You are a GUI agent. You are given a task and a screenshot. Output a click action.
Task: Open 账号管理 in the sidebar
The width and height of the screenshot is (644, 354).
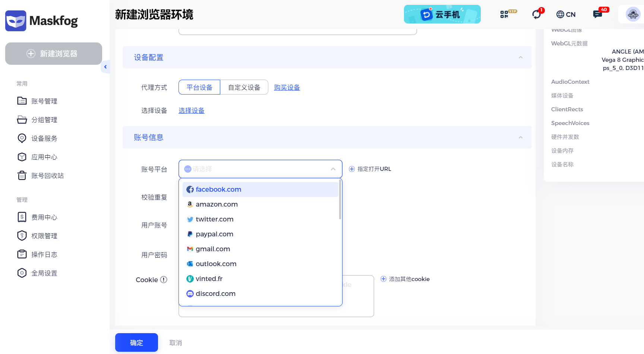tap(44, 101)
